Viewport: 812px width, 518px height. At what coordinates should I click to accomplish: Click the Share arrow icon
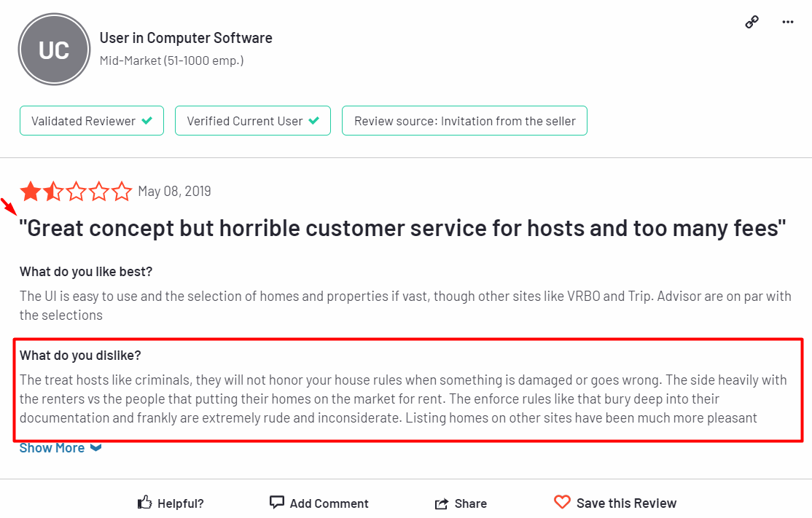click(441, 503)
